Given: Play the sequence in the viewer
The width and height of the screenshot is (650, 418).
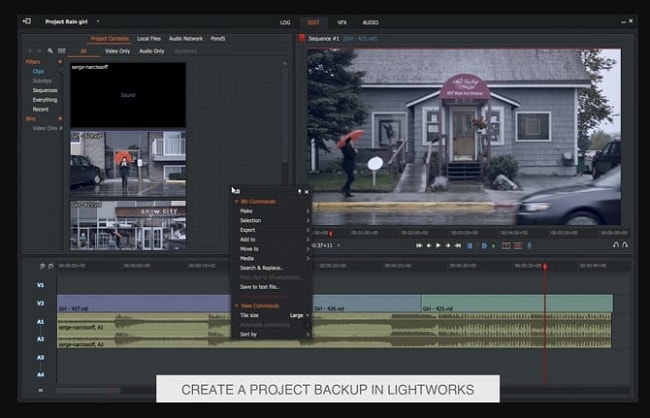Looking at the screenshot, I should 438,246.
